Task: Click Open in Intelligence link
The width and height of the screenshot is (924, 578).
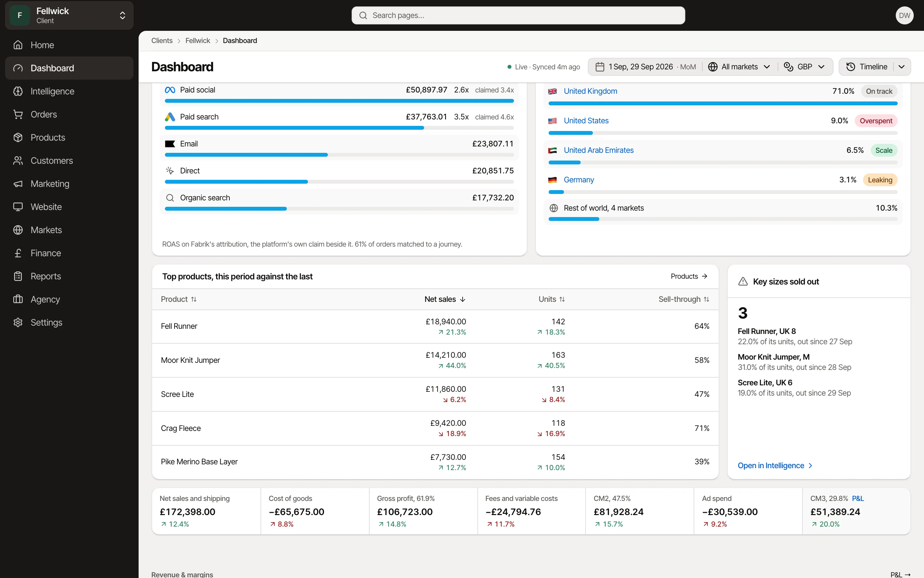Action: 775,466
